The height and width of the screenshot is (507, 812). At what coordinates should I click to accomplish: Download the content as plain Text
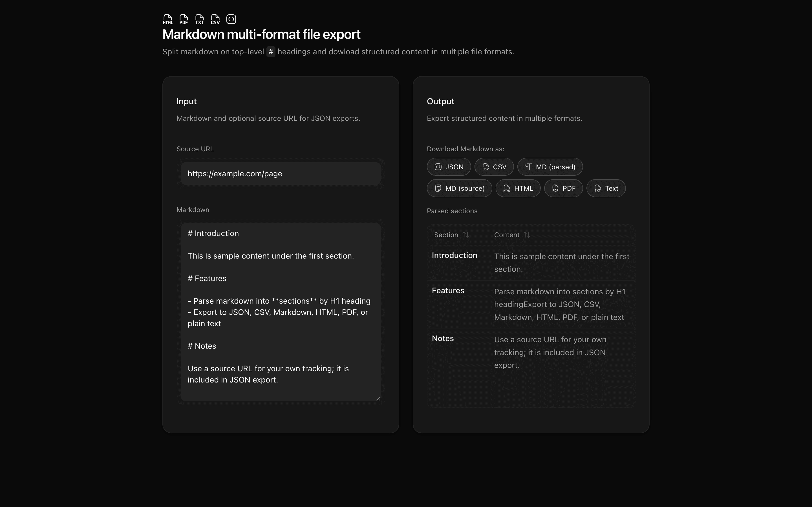click(x=606, y=188)
